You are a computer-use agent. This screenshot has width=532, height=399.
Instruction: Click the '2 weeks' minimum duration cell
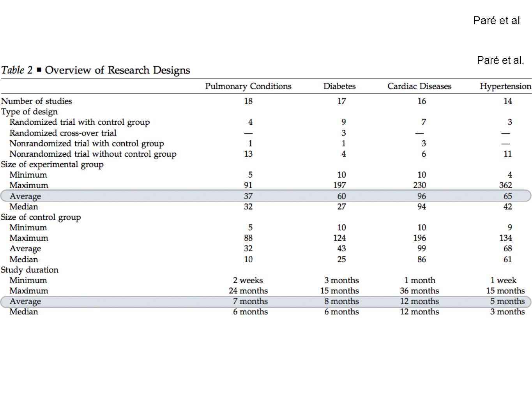pos(248,280)
